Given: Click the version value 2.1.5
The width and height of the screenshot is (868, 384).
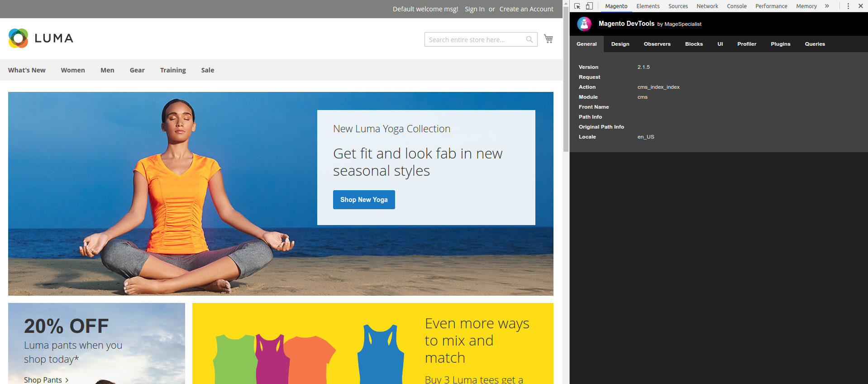Looking at the screenshot, I should tap(644, 67).
